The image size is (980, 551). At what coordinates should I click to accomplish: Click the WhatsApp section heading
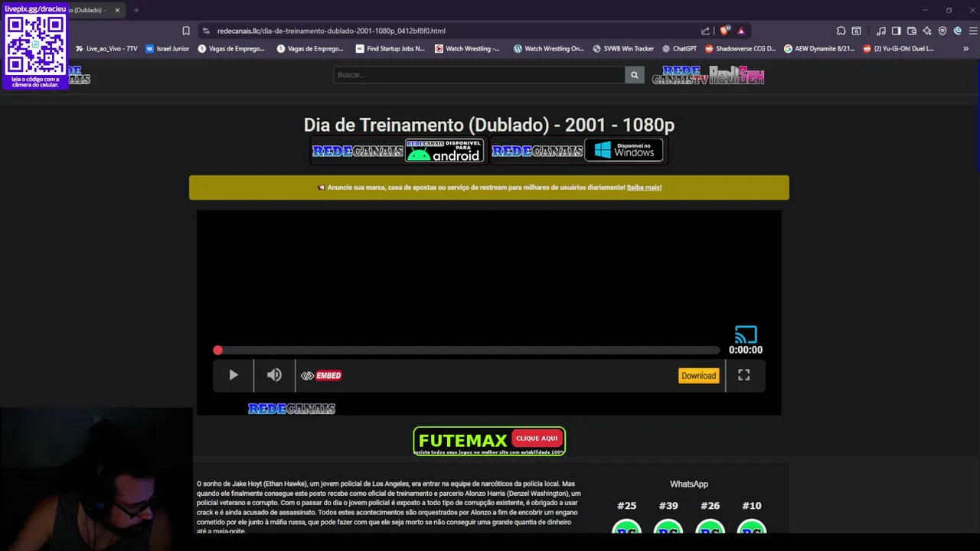(x=689, y=484)
